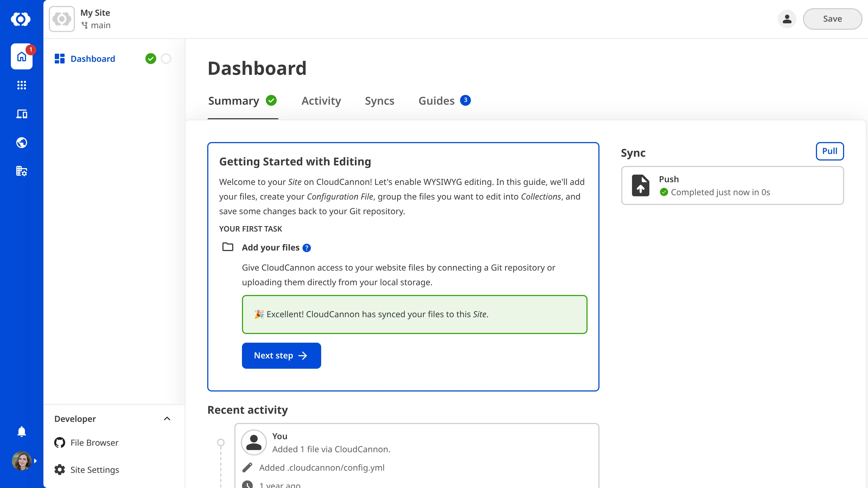The width and height of the screenshot is (868, 488).
Task: Select the devices preview icon in sidebar
Action: tap(22, 114)
